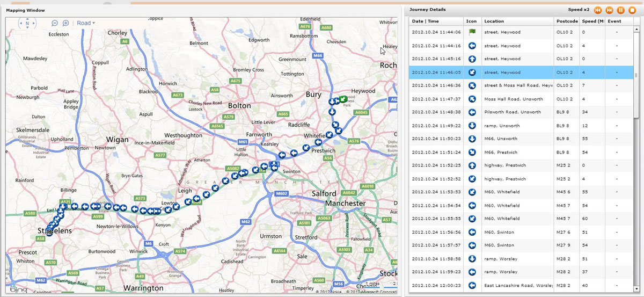
Task: Pause the journey playback
Action: (620, 10)
